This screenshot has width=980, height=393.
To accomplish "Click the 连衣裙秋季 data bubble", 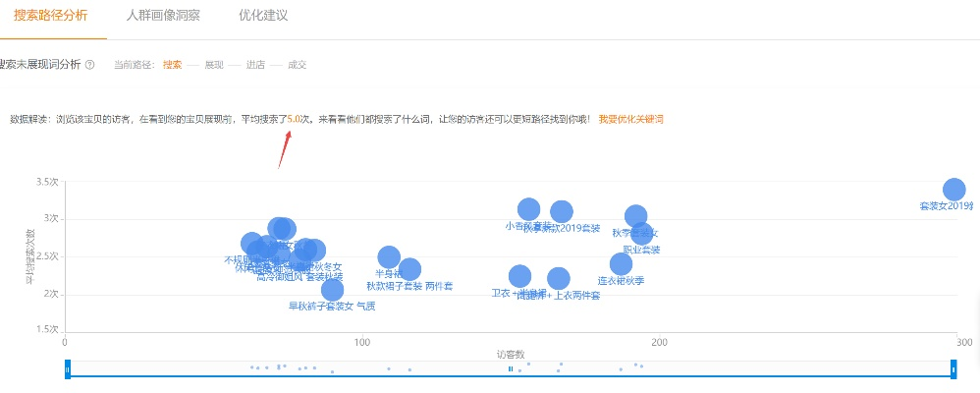I will pyautogui.click(x=621, y=263).
